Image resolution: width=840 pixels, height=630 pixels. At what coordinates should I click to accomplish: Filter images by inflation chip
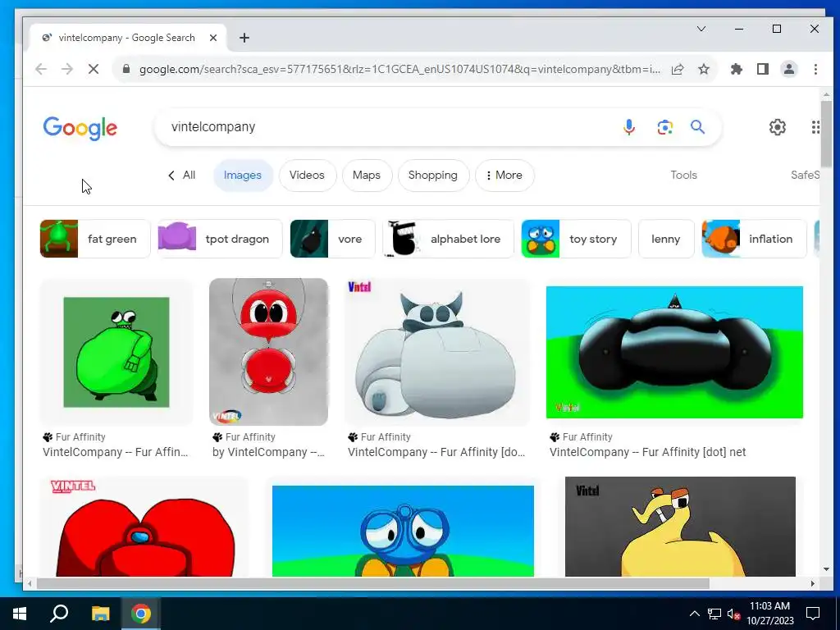click(754, 239)
